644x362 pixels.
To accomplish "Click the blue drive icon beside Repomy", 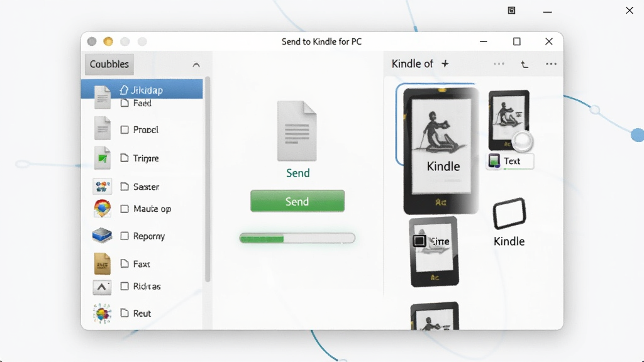I will [103, 236].
